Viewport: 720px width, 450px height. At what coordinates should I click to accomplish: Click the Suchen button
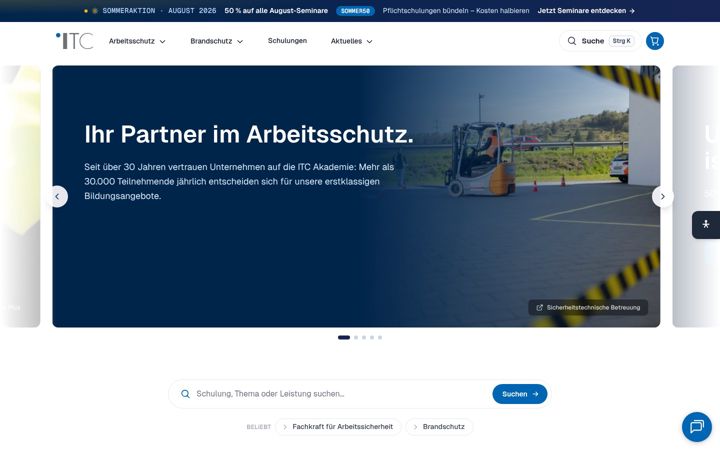[x=520, y=394]
